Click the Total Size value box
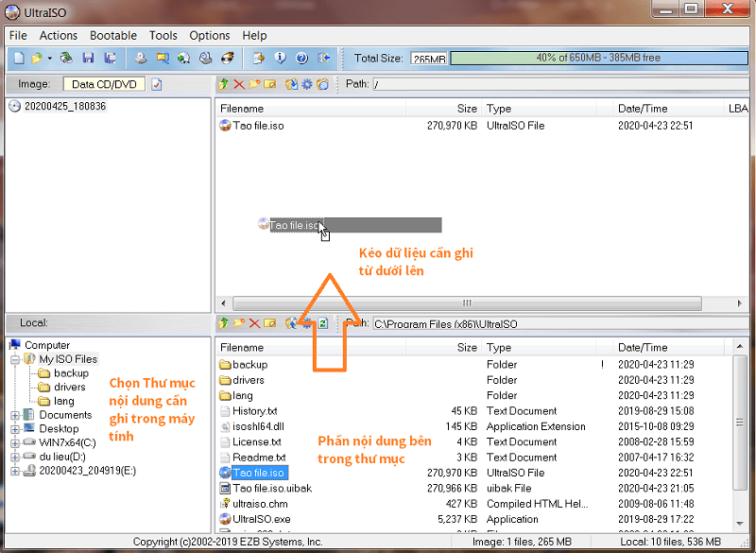This screenshot has height=553, width=756. click(429, 59)
